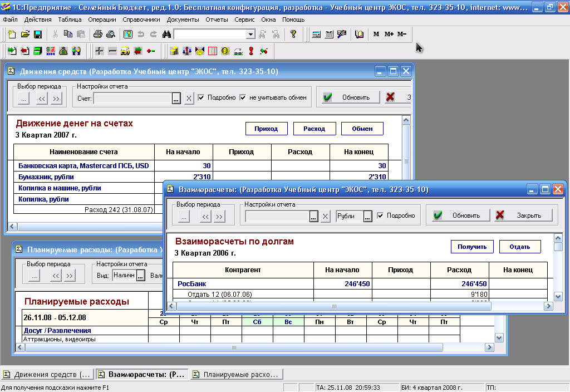Click the open folder toolbar icon
Image resolution: width=570 pixels, height=392 pixels.
coord(25,34)
